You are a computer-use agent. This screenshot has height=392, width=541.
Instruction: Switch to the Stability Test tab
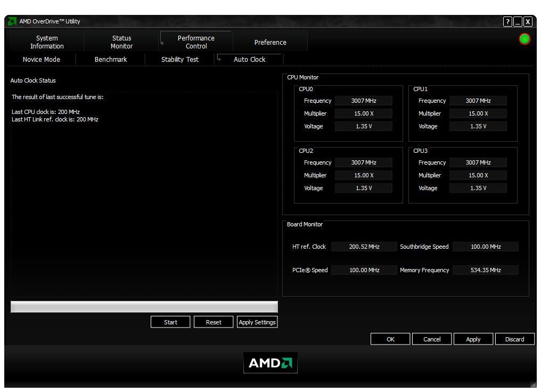tap(179, 59)
